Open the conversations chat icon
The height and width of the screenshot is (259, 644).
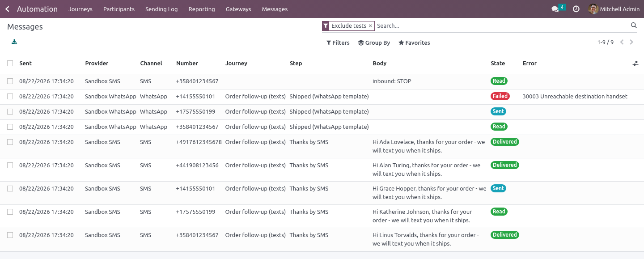555,9
